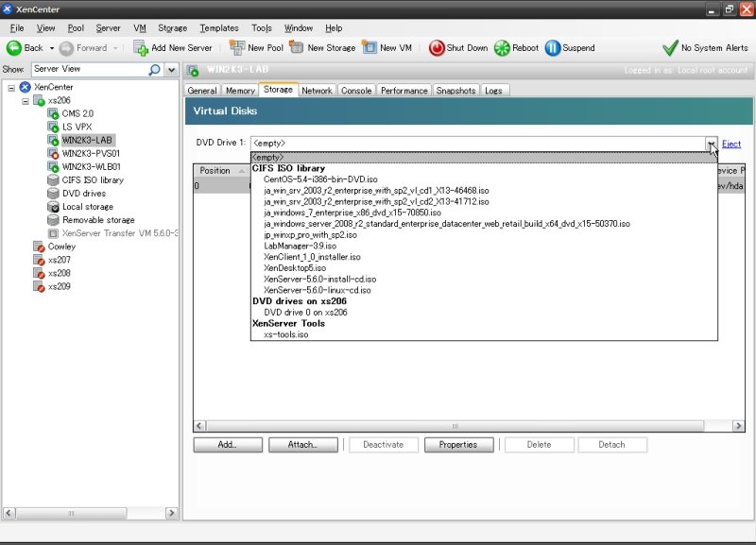Image resolution: width=756 pixels, height=545 pixels.
Task: Open the Server View dropdown arrow
Action: [x=171, y=70]
